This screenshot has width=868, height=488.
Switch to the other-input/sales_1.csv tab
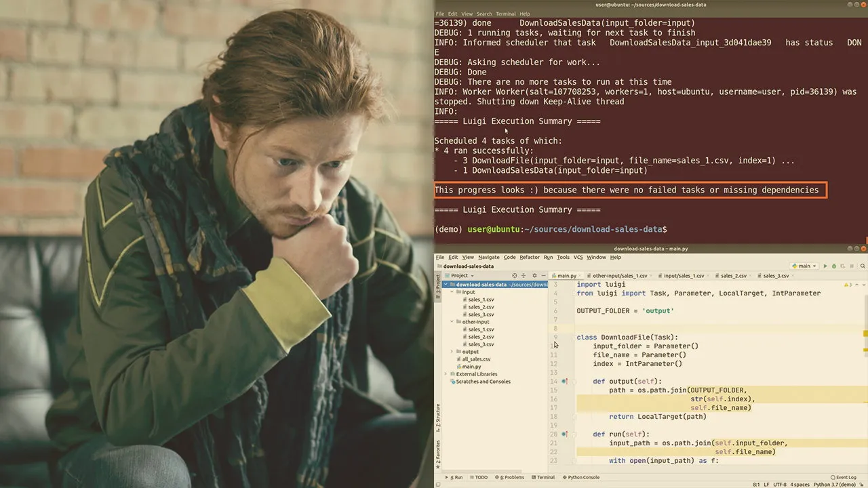point(618,276)
